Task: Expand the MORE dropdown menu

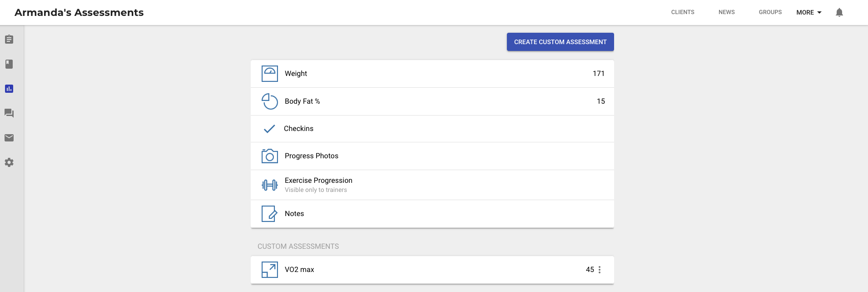Action: click(x=808, y=12)
